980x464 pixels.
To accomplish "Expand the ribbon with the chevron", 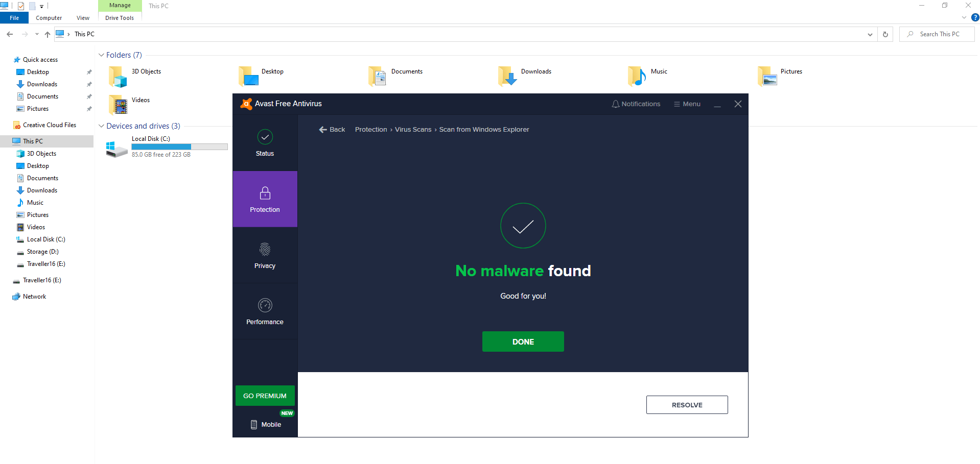I will [964, 18].
